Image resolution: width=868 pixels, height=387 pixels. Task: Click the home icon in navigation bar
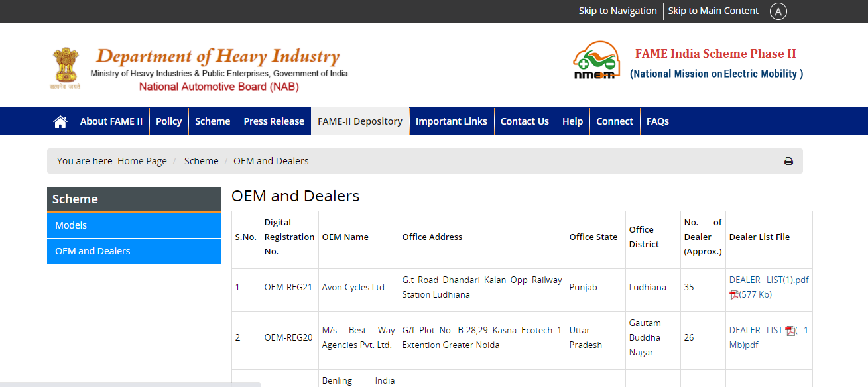(x=60, y=121)
